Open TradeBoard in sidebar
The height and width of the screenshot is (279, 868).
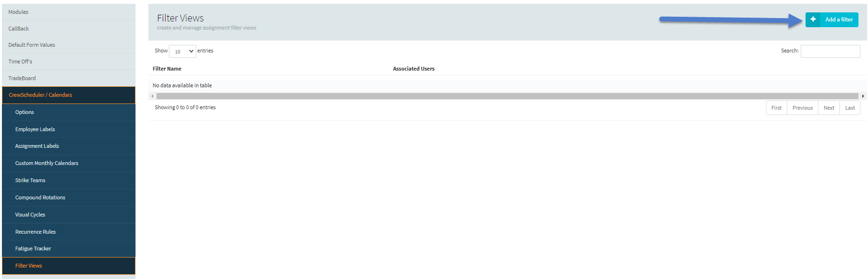click(69, 78)
